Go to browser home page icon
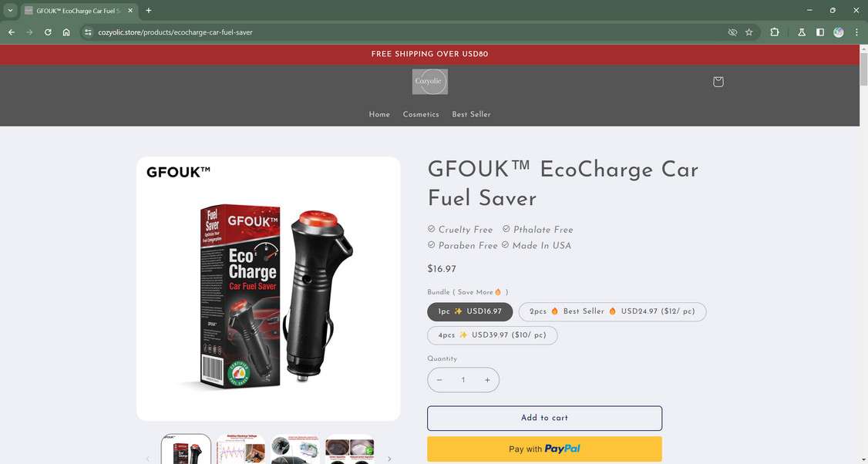The width and height of the screenshot is (868, 464). [66, 32]
